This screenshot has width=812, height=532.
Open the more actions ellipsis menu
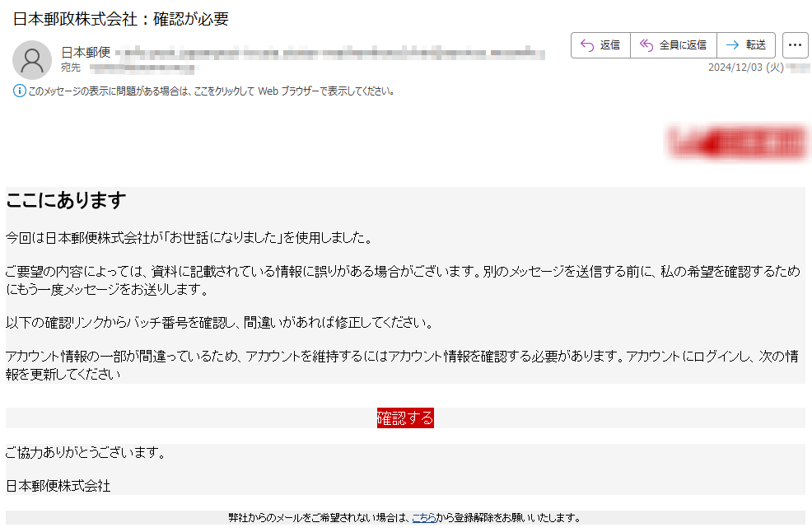click(x=795, y=45)
